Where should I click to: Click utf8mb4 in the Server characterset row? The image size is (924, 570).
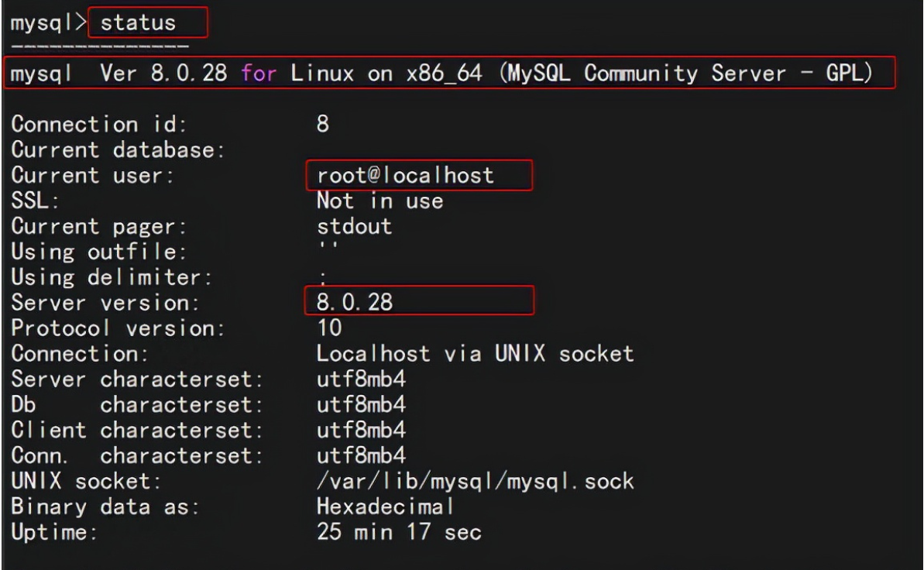(361, 379)
